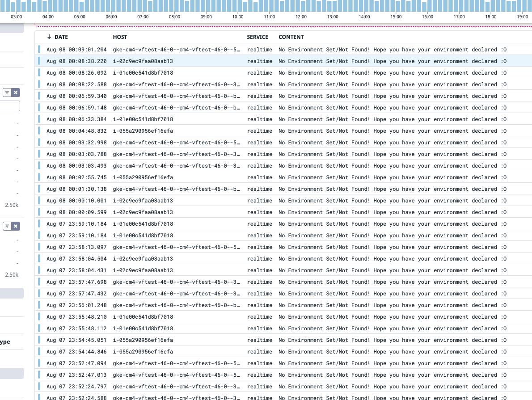The image size is (532, 400).
Task: Click host i-01e00c541d8bf7018 in 00:06:33.384 row
Action: click(143, 119)
